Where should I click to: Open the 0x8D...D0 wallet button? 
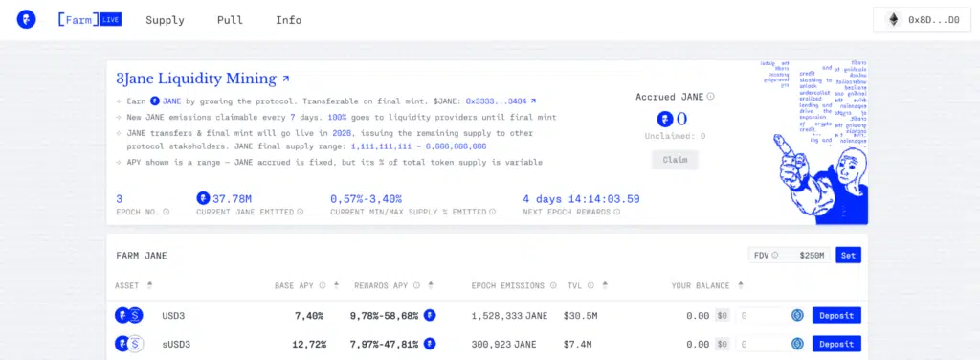click(x=922, y=20)
